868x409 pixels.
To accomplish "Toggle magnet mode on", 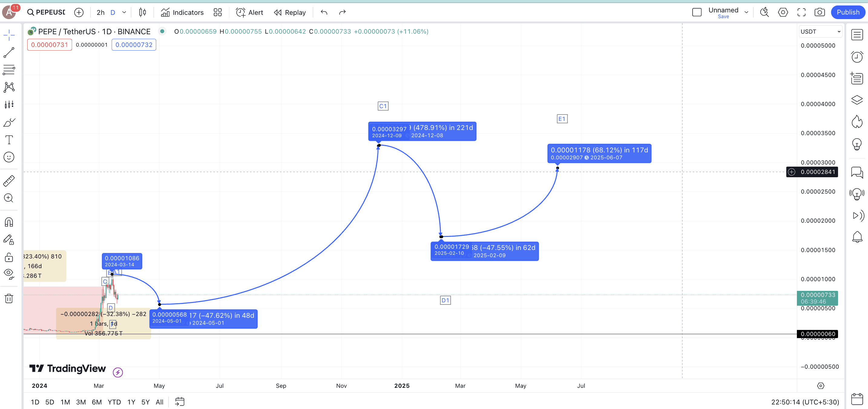I will point(9,222).
